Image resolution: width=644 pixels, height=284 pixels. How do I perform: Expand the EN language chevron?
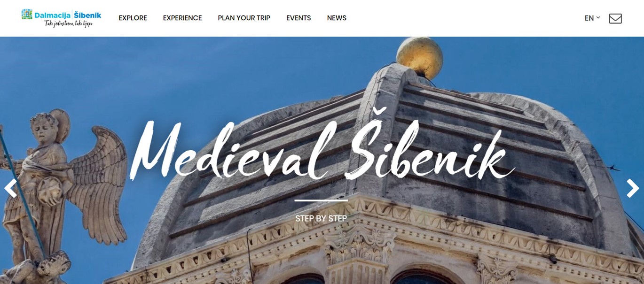click(x=598, y=17)
